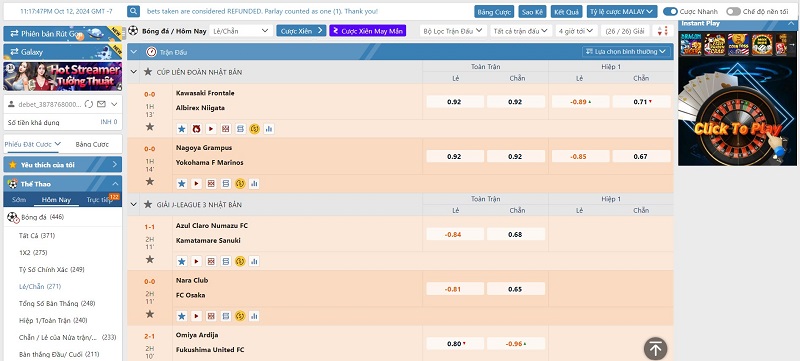The height and width of the screenshot is (361, 800).
Task: Click the (26 / 26) Giải league filter
Action: (624, 31)
